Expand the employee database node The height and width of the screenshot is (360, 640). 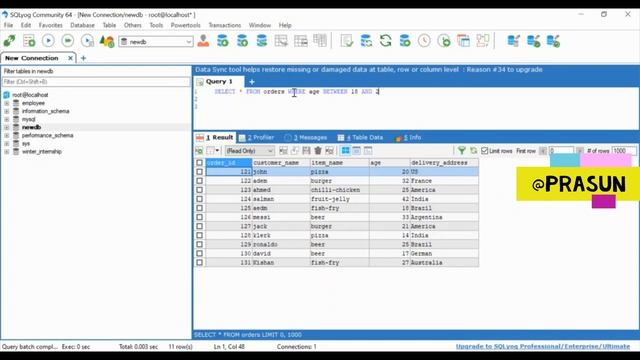click(x=7, y=103)
